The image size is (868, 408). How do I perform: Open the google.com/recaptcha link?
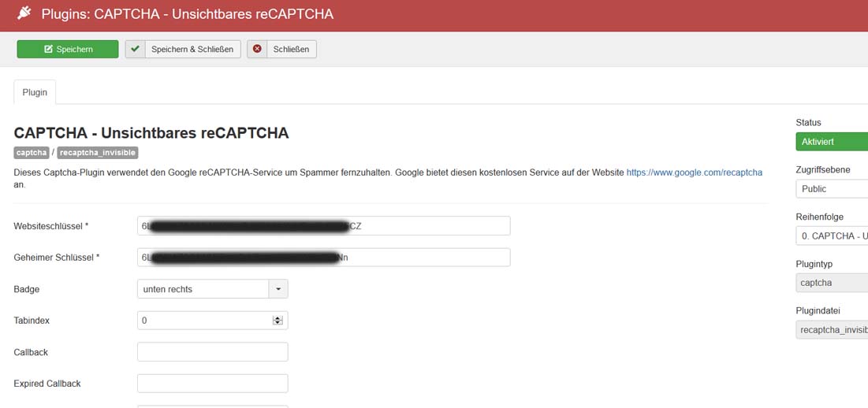click(x=695, y=172)
